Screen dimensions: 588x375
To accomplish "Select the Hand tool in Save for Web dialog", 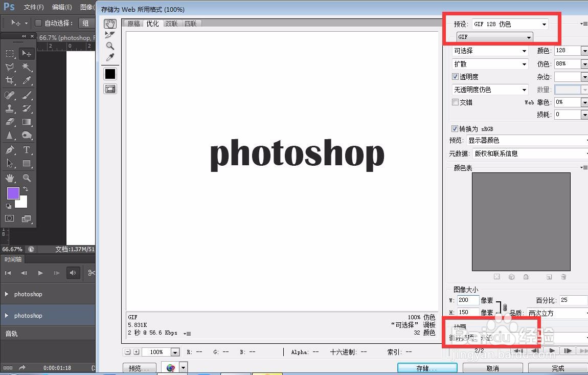I will point(110,24).
